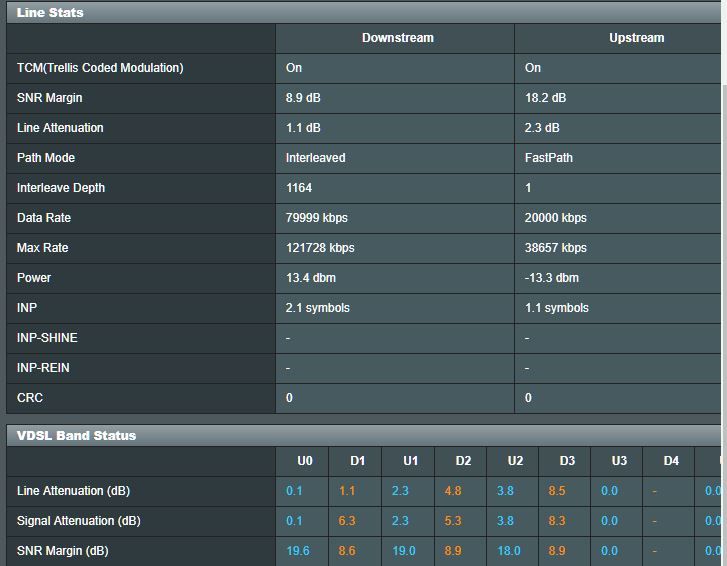Click U0 SNR margin value 19.6

(x=298, y=551)
